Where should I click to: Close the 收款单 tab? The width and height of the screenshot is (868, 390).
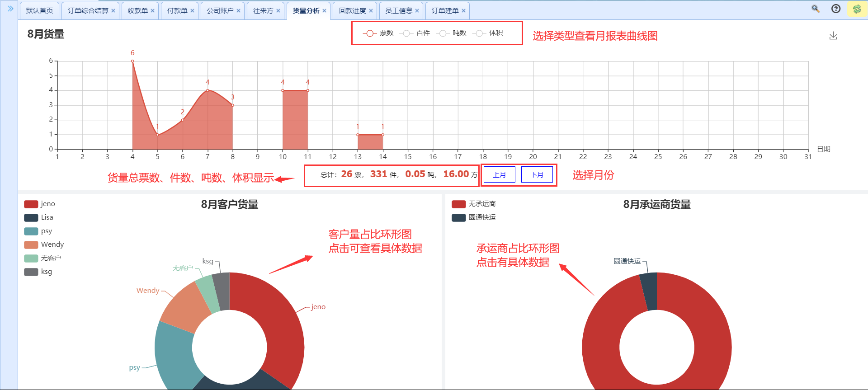152,11
